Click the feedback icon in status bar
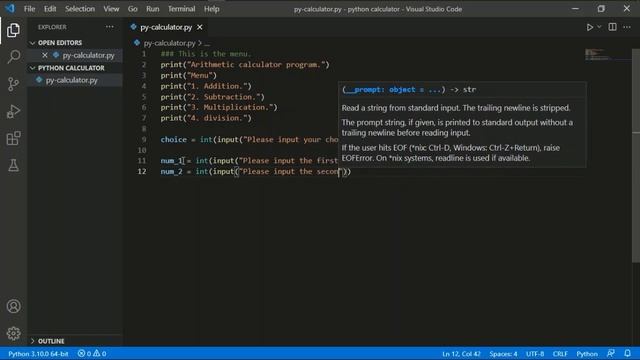This screenshot has width=640, height=360. tap(611, 353)
